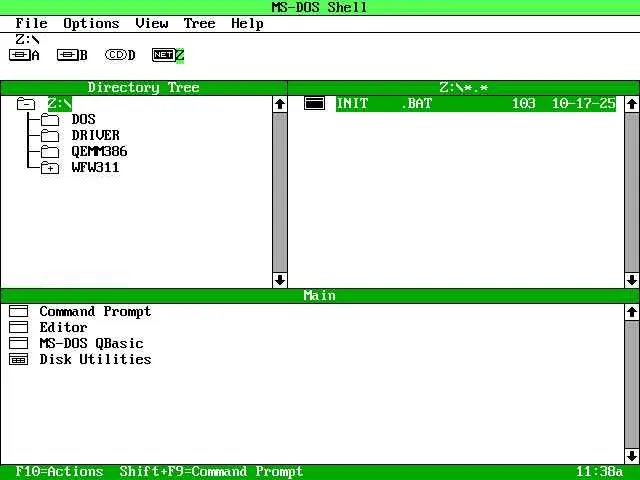This screenshot has width=640, height=480.
Task: Click file list scroll down arrow
Action: (632, 280)
